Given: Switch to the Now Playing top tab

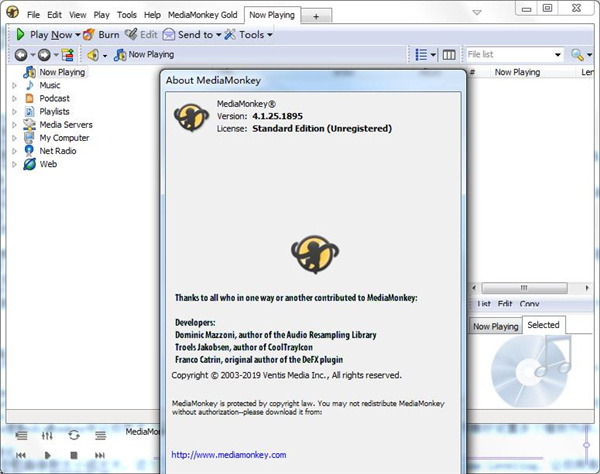Looking at the screenshot, I should pos(272,15).
